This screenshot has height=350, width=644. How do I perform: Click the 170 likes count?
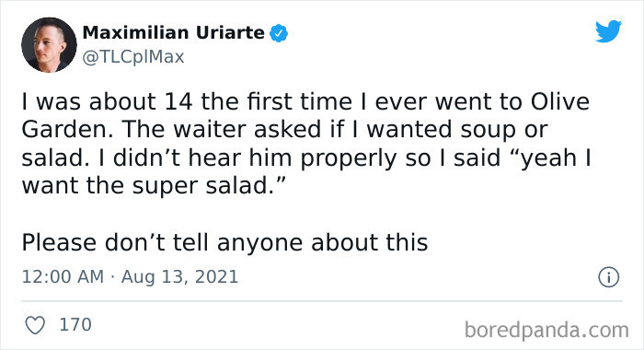click(x=75, y=324)
